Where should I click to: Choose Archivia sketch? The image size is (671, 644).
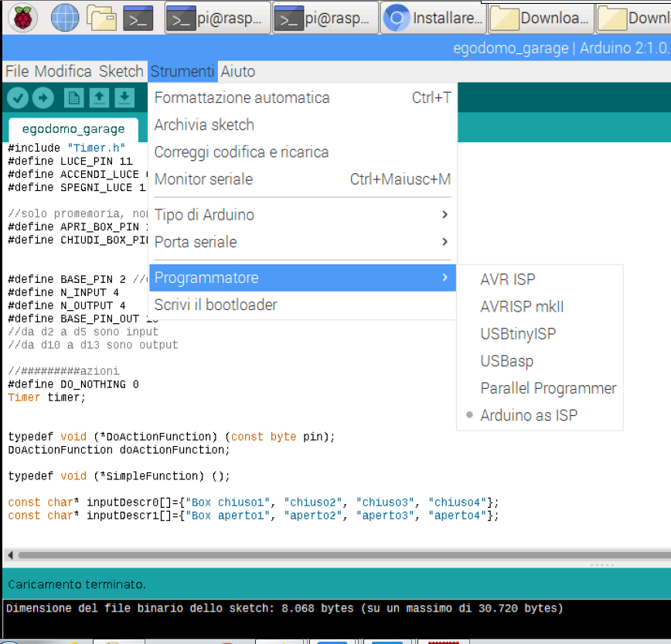click(302, 125)
